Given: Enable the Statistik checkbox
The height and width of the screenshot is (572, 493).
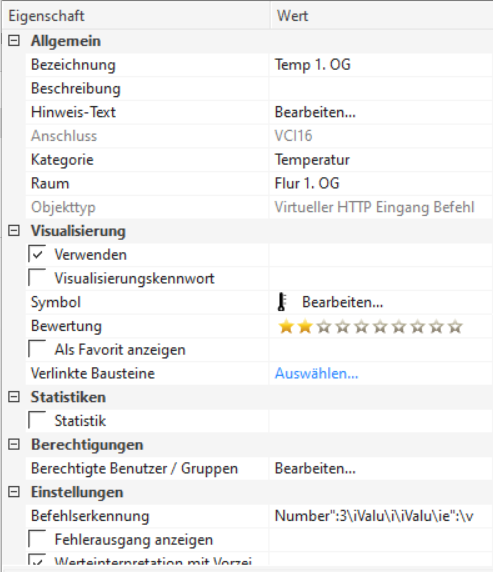Looking at the screenshot, I should coord(37,420).
